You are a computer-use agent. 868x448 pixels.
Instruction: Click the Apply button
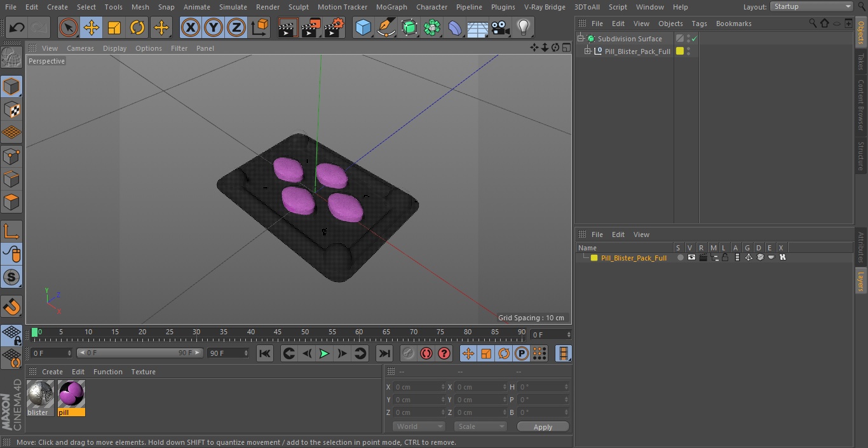click(x=543, y=426)
